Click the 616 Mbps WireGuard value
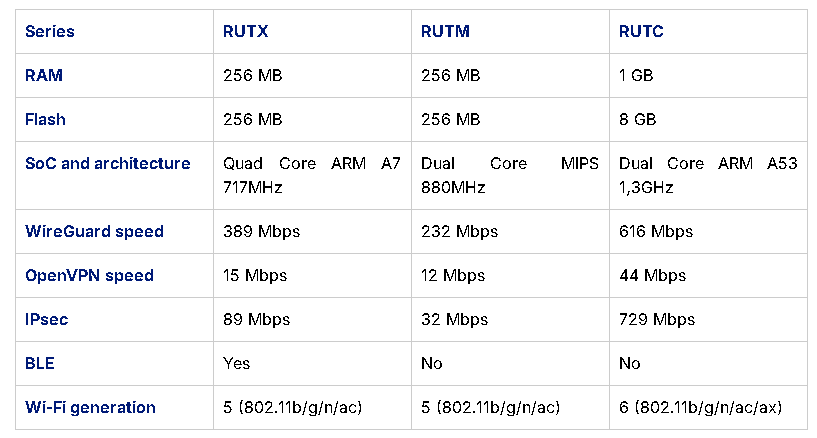Viewport: 817px width, 438px height. point(656,231)
